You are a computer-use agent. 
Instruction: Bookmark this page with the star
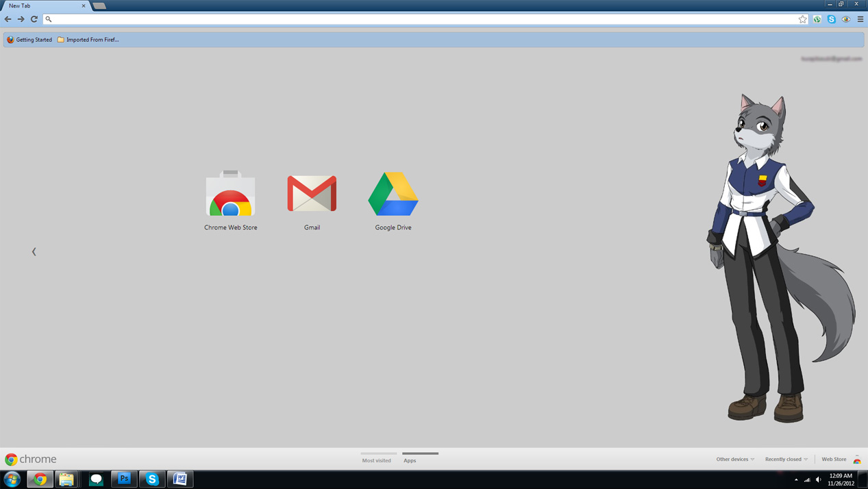click(802, 19)
